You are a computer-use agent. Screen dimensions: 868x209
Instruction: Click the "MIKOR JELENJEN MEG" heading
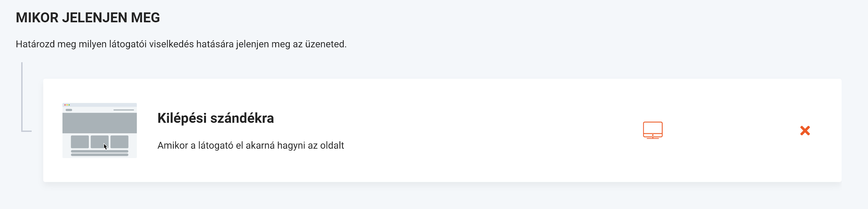click(87, 18)
